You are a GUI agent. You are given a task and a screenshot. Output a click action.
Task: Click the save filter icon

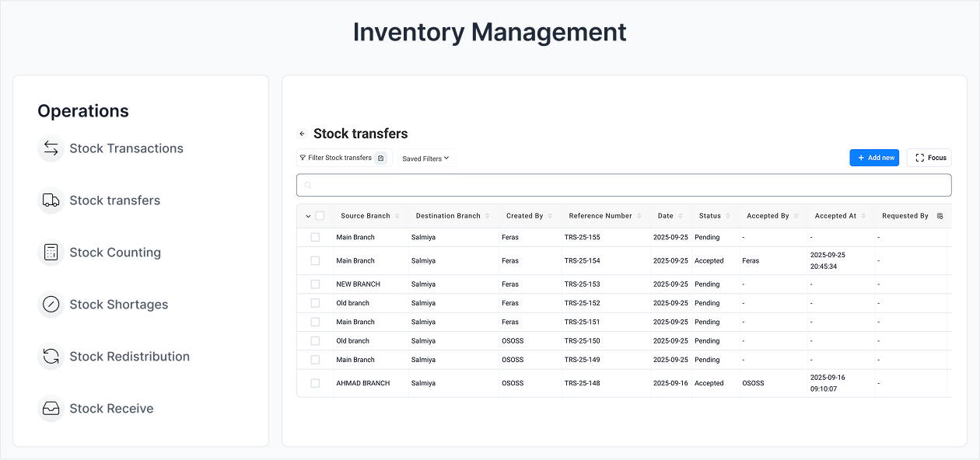(380, 158)
